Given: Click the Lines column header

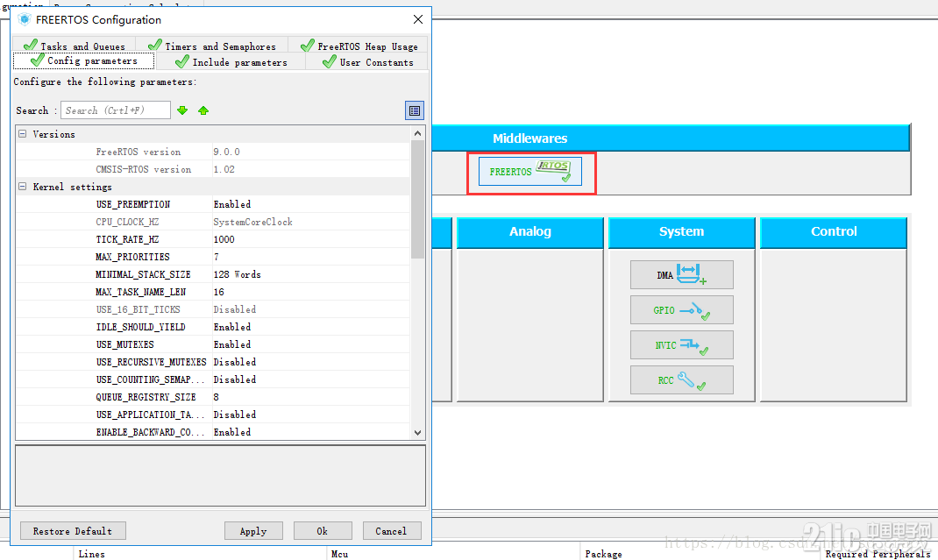Looking at the screenshot, I should coord(91,554).
